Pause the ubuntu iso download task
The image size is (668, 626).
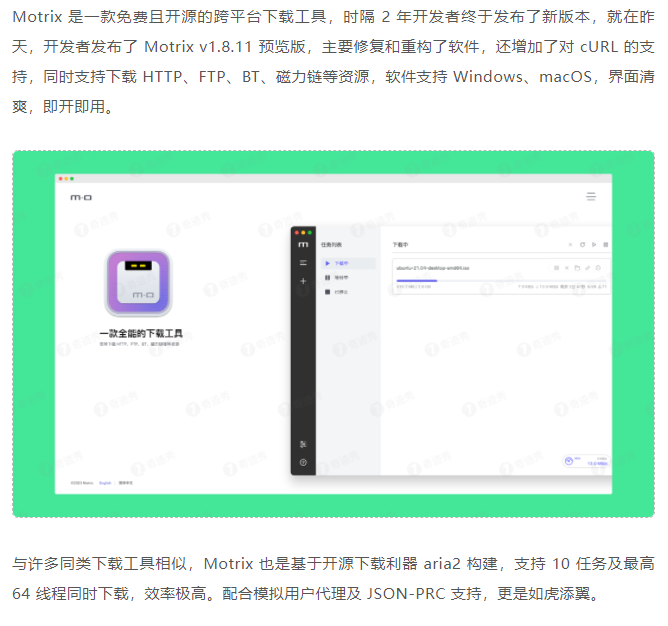coord(556,268)
